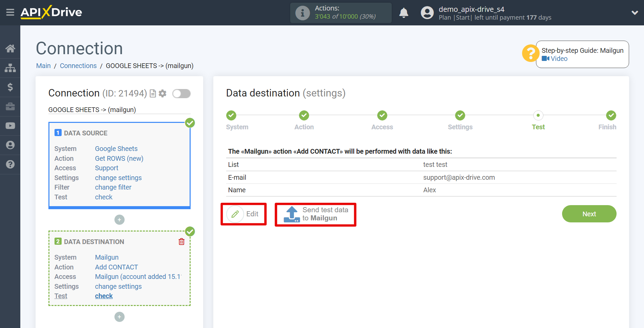Open the Support access link
644x328 pixels.
pyautogui.click(x=107, y=168)
